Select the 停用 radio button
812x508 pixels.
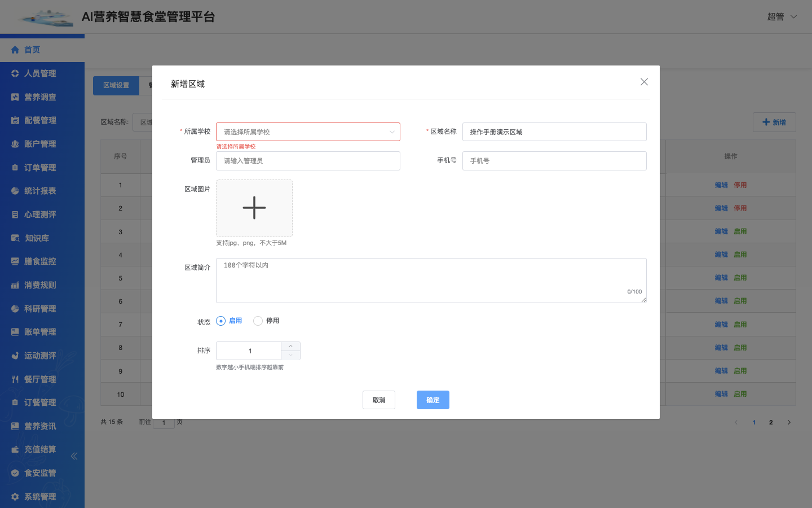tap(258, 321)
